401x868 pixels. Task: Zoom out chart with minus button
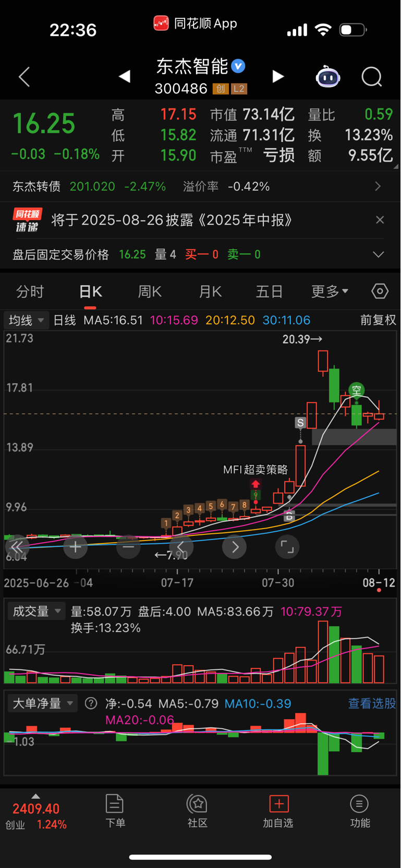(128, 547)
